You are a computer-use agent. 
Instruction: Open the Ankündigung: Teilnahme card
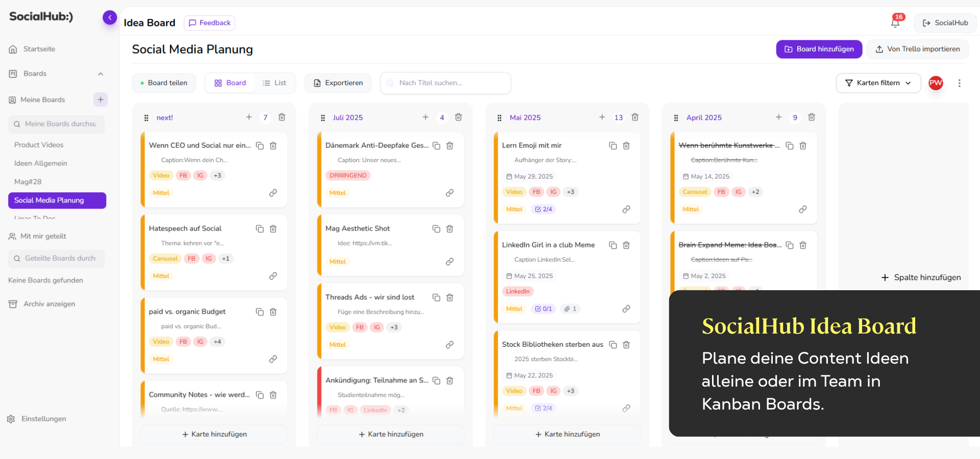coord(377,380)
